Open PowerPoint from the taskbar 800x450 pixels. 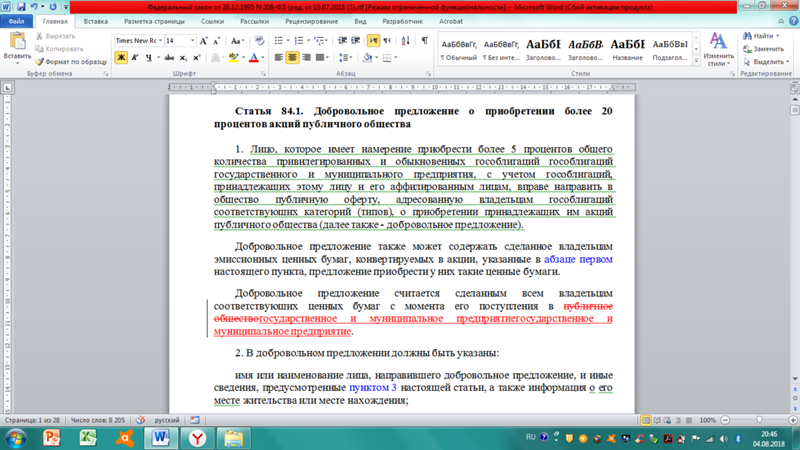52,438
